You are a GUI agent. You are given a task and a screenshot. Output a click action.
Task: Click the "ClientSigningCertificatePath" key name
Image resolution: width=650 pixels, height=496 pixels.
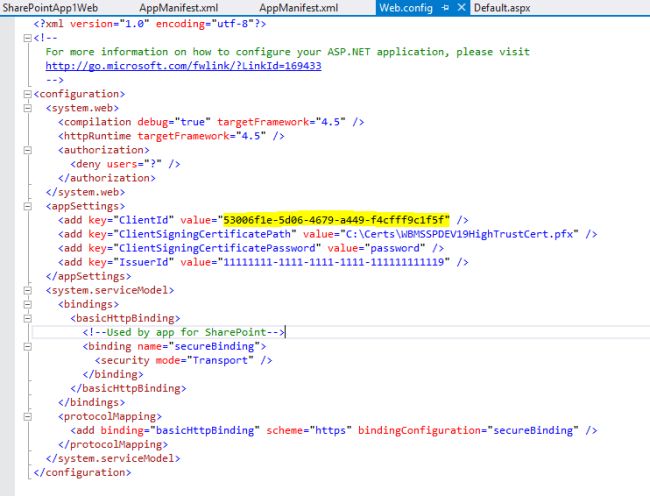[205, 234]
